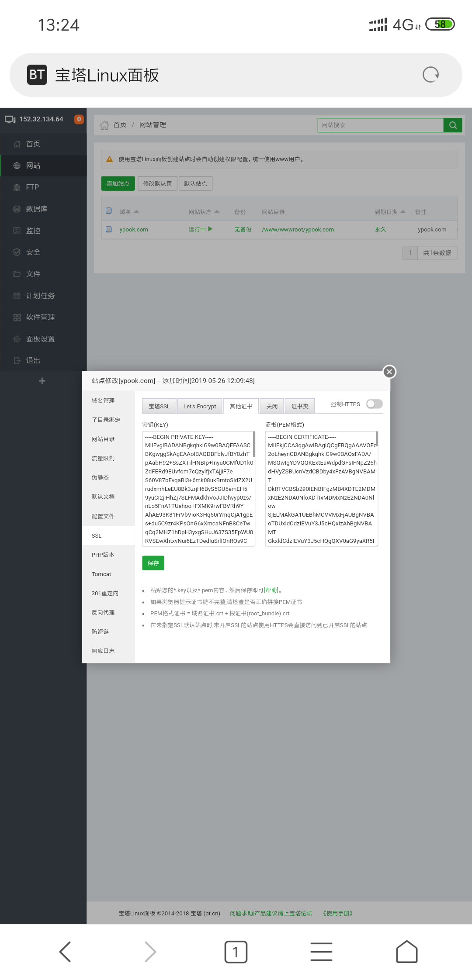Click the 网站搜索 input field
The image size is (472, 980).
click(x=381, y=125)
